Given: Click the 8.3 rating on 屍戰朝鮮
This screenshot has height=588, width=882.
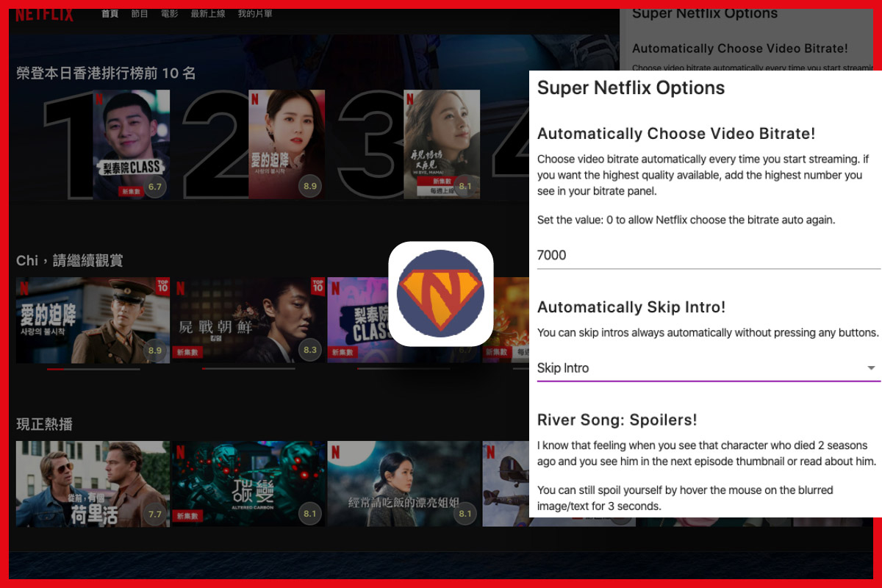Looking at the screenshot, I should 310,351.
